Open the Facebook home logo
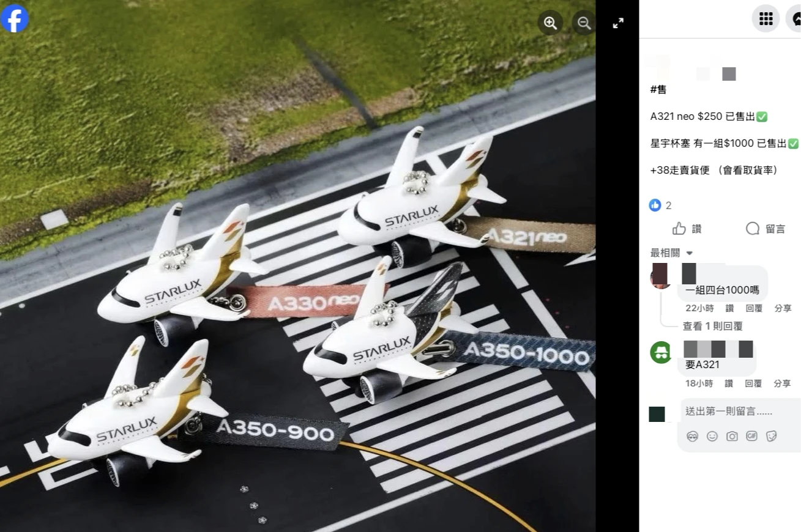 [15, 18]
